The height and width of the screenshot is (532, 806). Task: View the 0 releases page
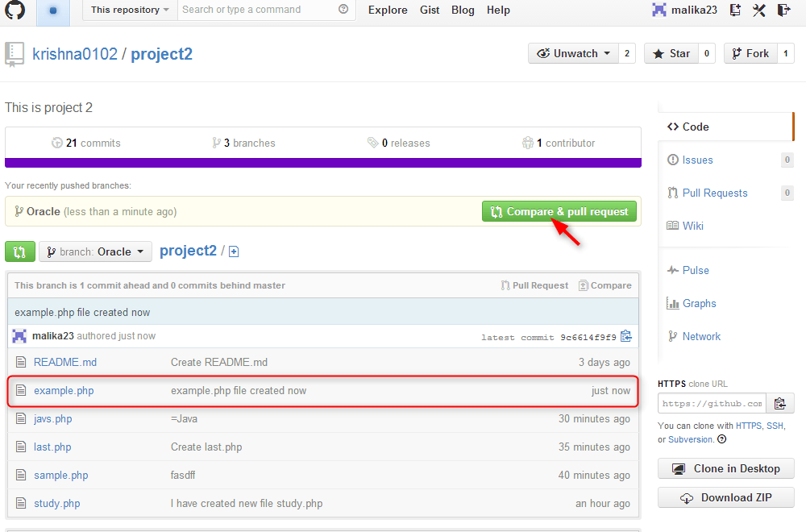tap(399, 143)
